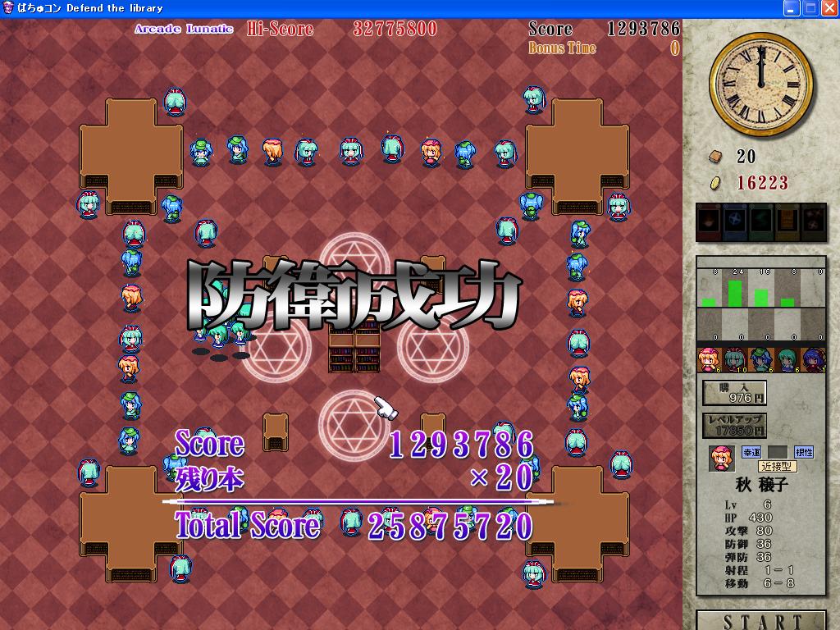Viewport: 840px width, 630px height.
Task: Pick the purple-haired unit portrait
Action: (814, 359)
